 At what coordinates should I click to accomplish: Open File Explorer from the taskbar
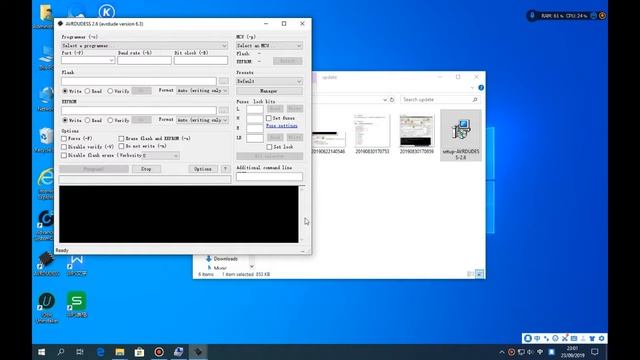click(x=120, y=352)
